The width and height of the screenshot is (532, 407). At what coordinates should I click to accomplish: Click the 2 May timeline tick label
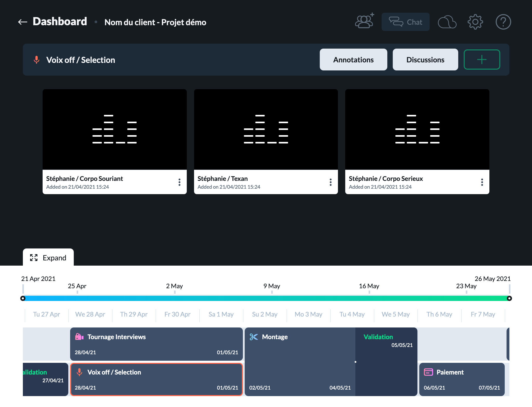(x=175, y=286)
